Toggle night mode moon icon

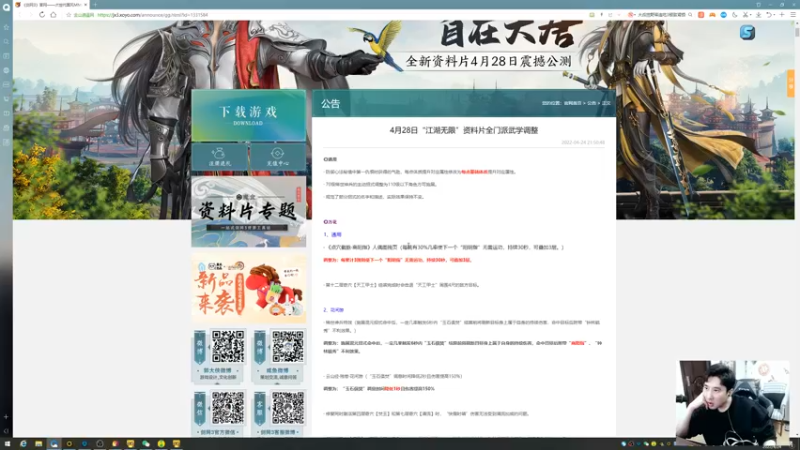735,15
